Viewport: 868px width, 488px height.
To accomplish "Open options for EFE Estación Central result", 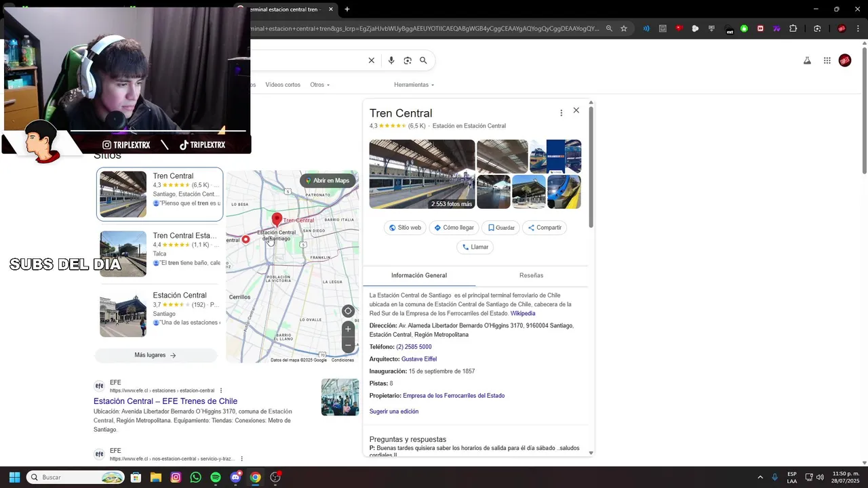I will pyautogui.click(x=221, y=390).
